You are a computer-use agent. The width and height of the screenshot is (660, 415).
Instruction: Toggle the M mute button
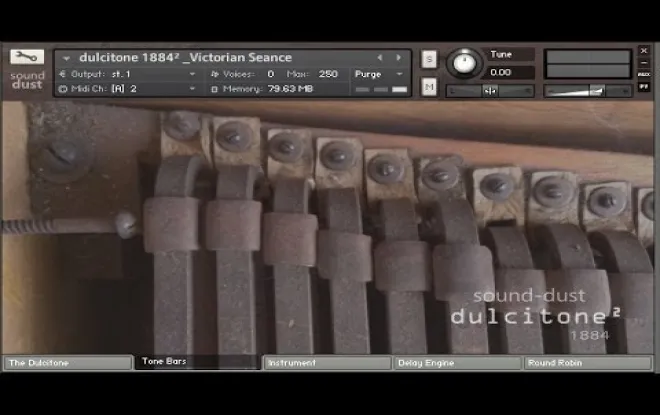[x=429, y=87]
